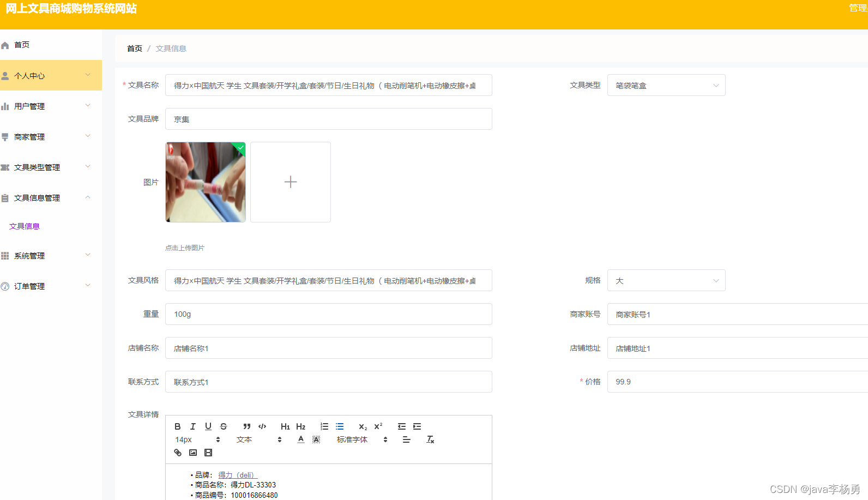Switch to a numbered list
The width and height of the screenshot is (868, 500).
(x=324, y=426)
